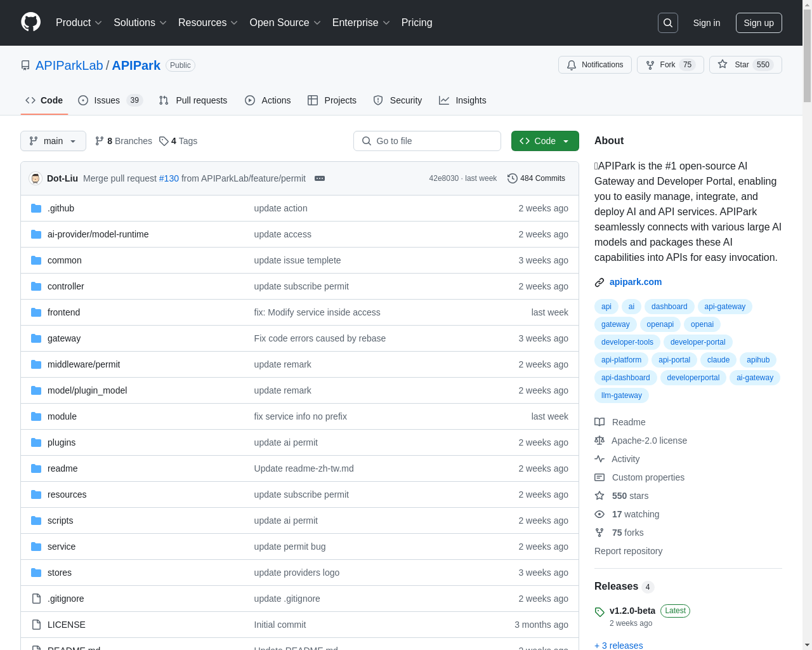The image size is (812, 650).
Task: Open the .github folder icon
Action: click(x=36, y=208)
